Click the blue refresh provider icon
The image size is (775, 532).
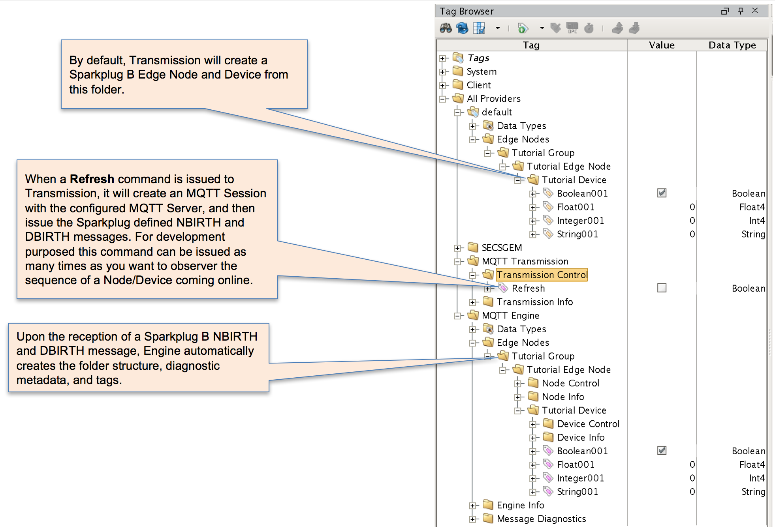click(x=462, y=28)
